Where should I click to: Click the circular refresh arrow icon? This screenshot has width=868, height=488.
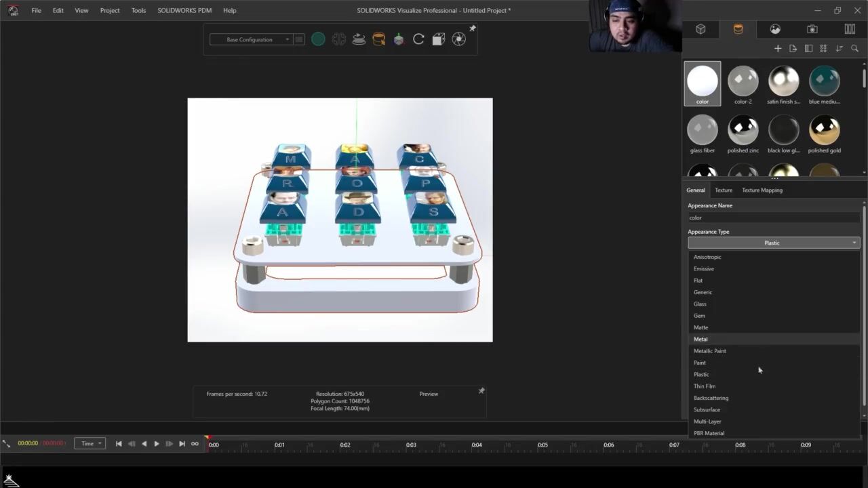[418, 39]
